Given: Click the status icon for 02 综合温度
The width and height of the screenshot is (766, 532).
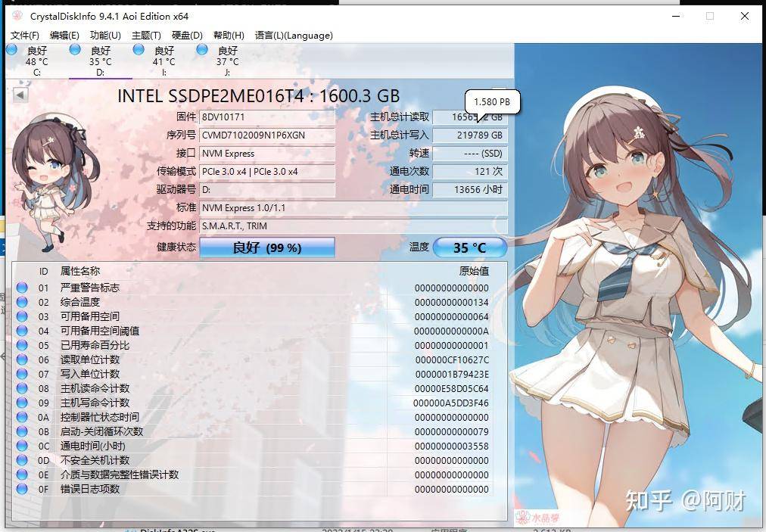Looking at the screenshot, I should tap(22, 302).
